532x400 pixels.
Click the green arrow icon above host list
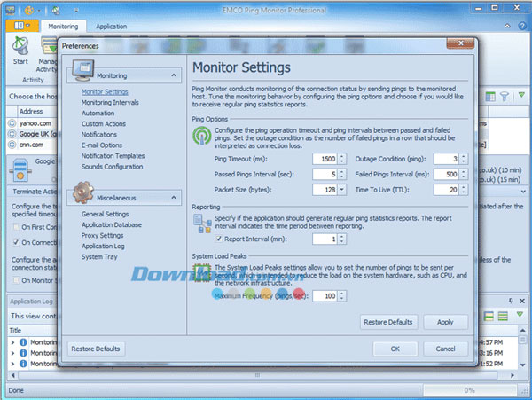click(x=521, y=95)
